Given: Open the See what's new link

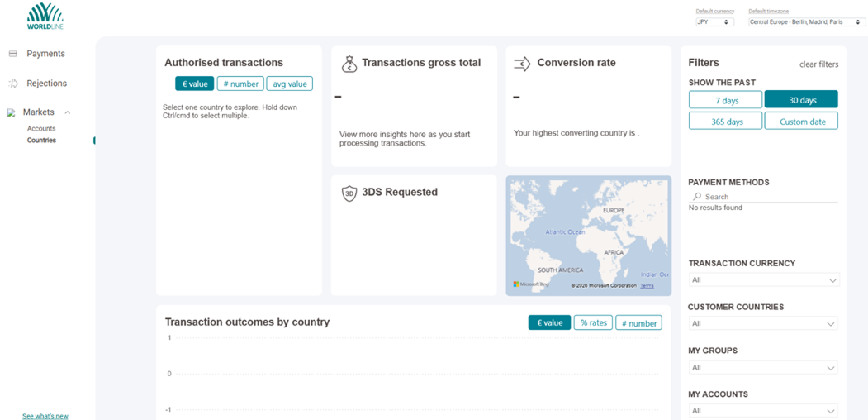Looking at the screenshot, I should [45, 416].
